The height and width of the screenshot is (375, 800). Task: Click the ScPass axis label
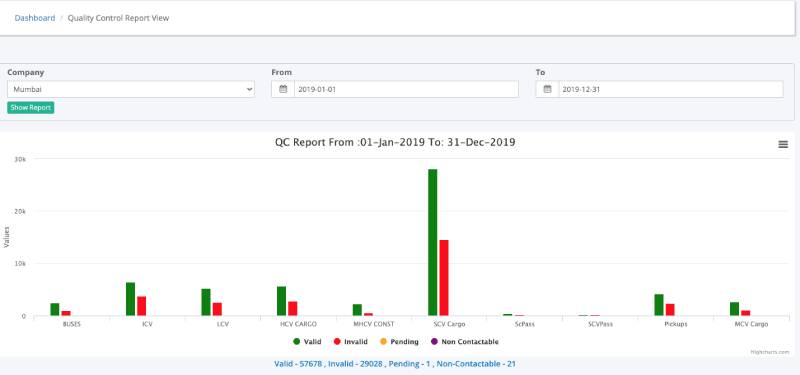tap(525, 324)
